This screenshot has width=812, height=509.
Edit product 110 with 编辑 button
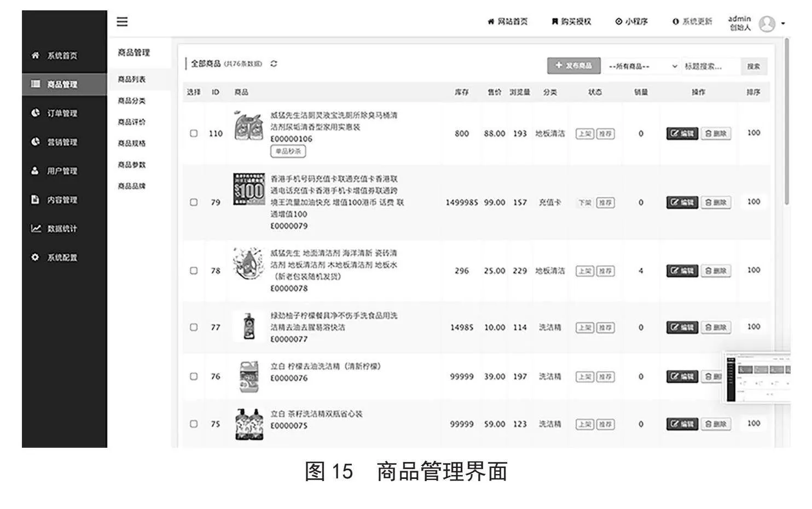click(x=682, y=133)
